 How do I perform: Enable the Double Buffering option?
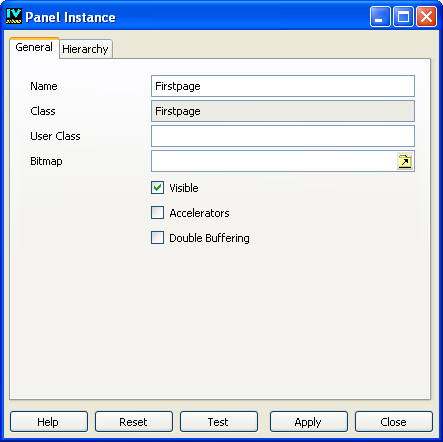[157, 238]
